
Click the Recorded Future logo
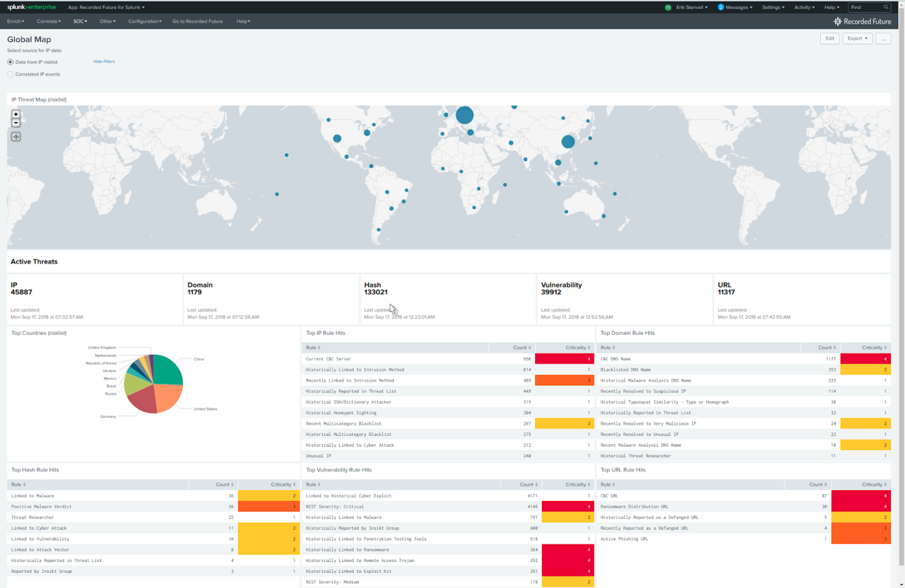click(862, 21)
